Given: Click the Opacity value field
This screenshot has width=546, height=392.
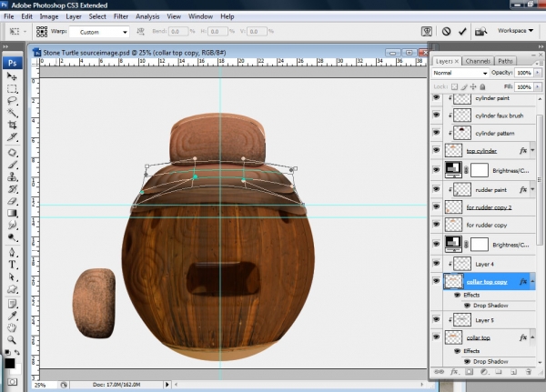Looking at the screenshot, I should (x=524, y=73).
